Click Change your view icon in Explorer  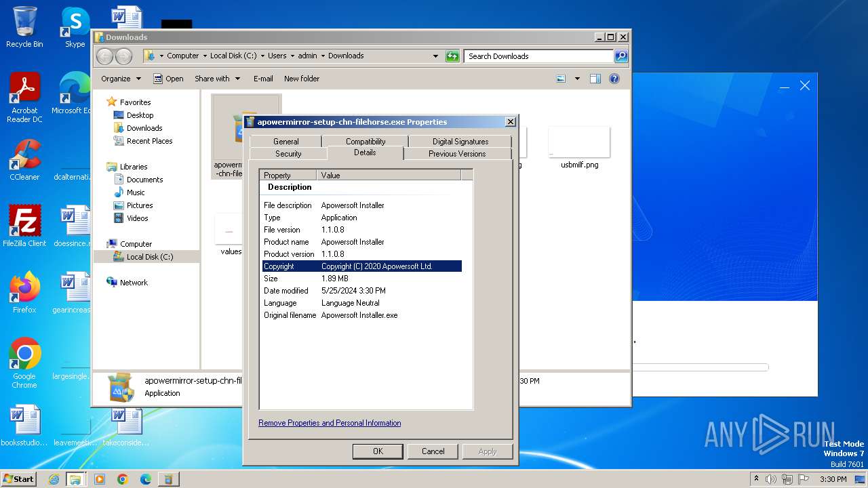(x=561, y=79)
